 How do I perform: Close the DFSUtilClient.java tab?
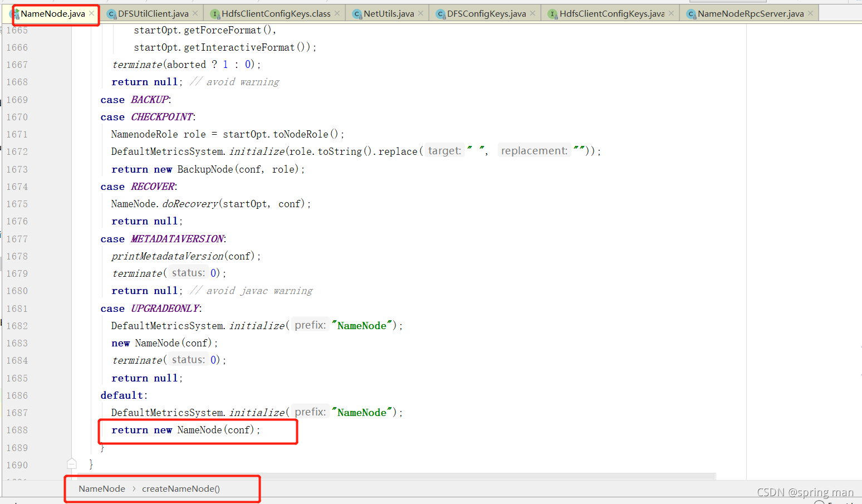pos(195,13)
